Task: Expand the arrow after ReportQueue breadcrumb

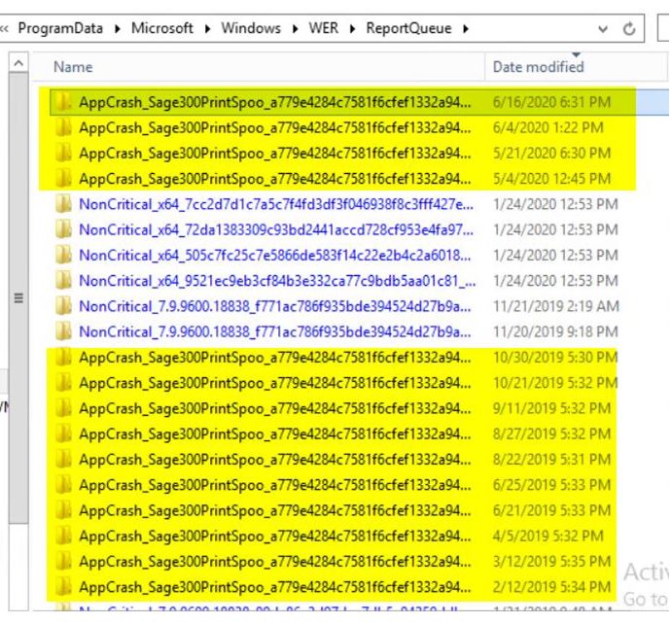Action: [466, 29]
